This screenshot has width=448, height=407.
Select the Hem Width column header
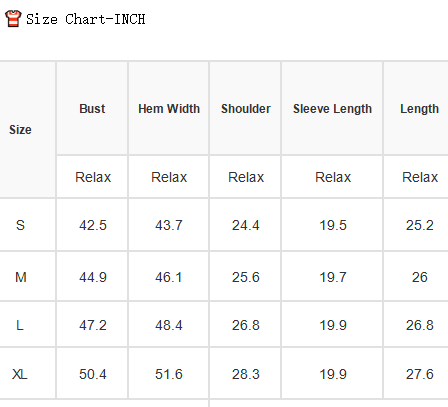pos(169,109)
